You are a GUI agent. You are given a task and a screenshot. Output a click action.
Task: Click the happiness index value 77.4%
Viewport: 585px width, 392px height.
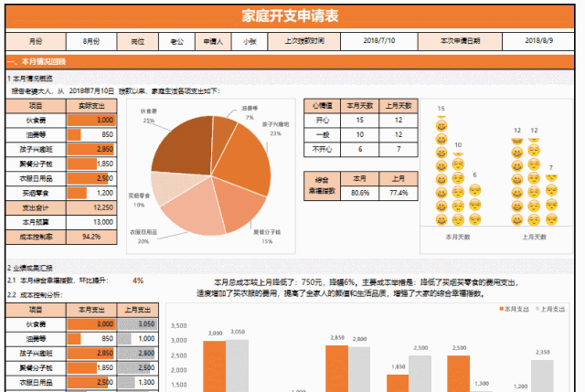point(399,193)
